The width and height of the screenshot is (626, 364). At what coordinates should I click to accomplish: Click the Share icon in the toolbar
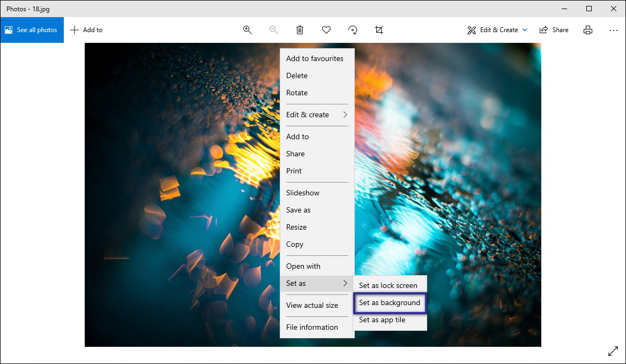[554, 30]
